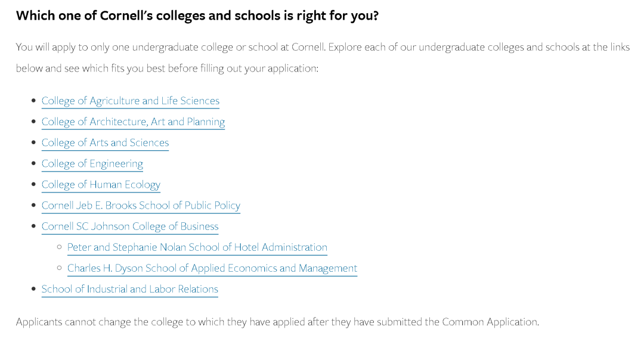
Task: Visit Cornell SC Johnson College of Business
Action: 129,226
